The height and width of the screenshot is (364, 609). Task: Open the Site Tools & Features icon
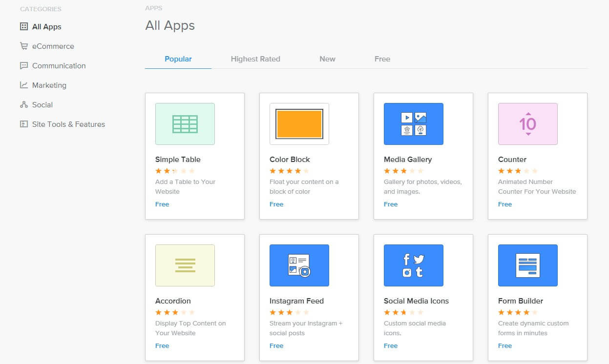(23, 124)
